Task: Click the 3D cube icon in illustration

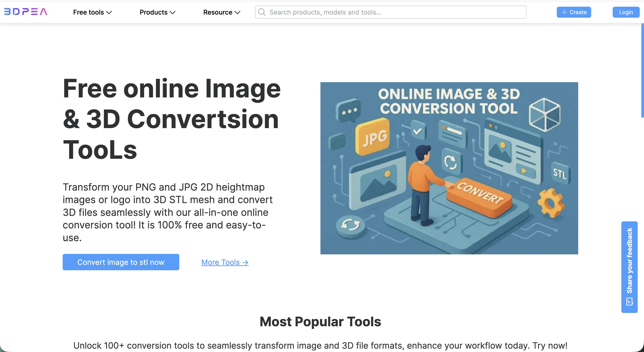Action: pos(544,115)
